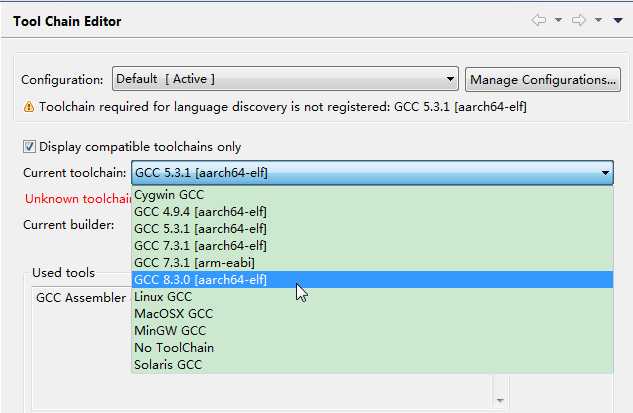
Task: Open the Configuration dropdown showing Default [Active]
Action: coord(285,79)
